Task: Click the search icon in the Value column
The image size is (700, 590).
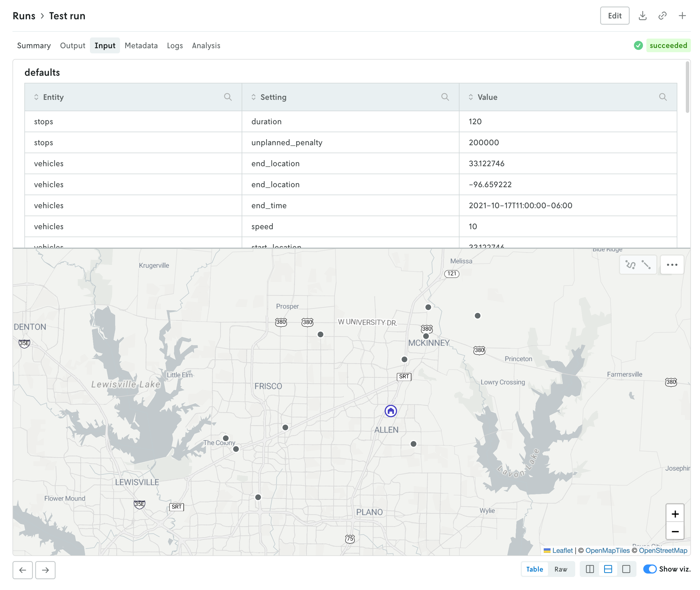Action: pyautogui.click(x=663, y=97)
